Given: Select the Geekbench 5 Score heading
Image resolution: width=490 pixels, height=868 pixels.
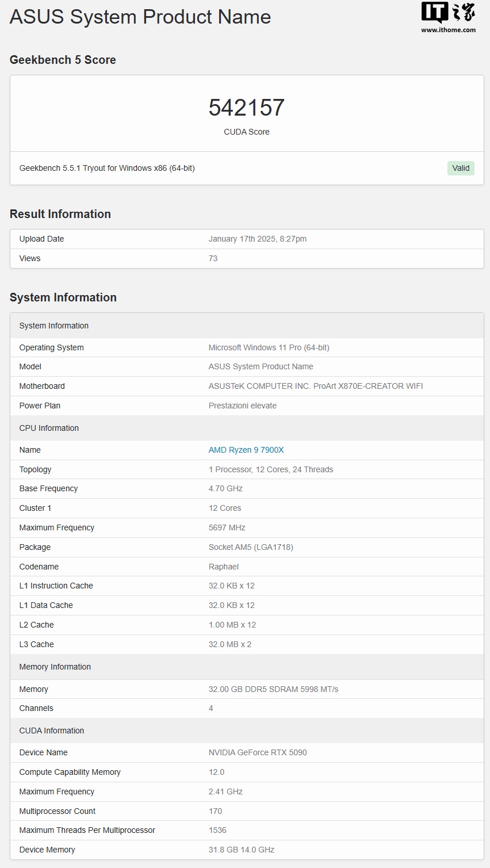Looking at the screenshot, I should (63, 60).
